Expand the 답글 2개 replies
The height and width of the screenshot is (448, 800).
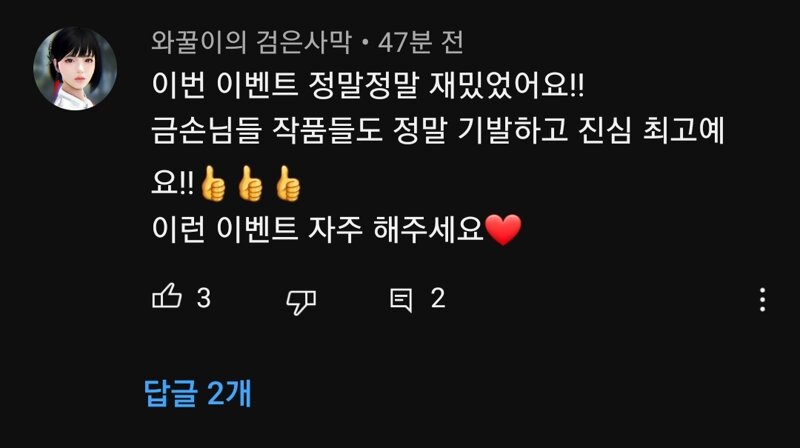point(198,393)
